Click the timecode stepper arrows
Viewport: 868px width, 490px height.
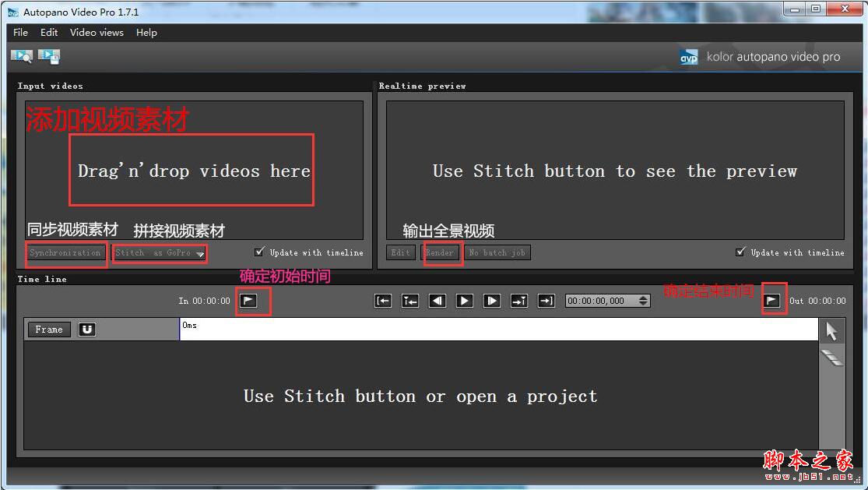coord(643,301)
